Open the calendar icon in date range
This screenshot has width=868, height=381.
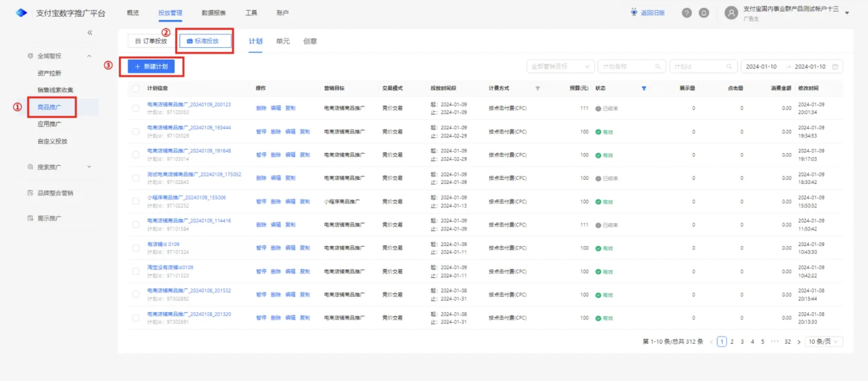pyautogui.click(x=835, y=67)
